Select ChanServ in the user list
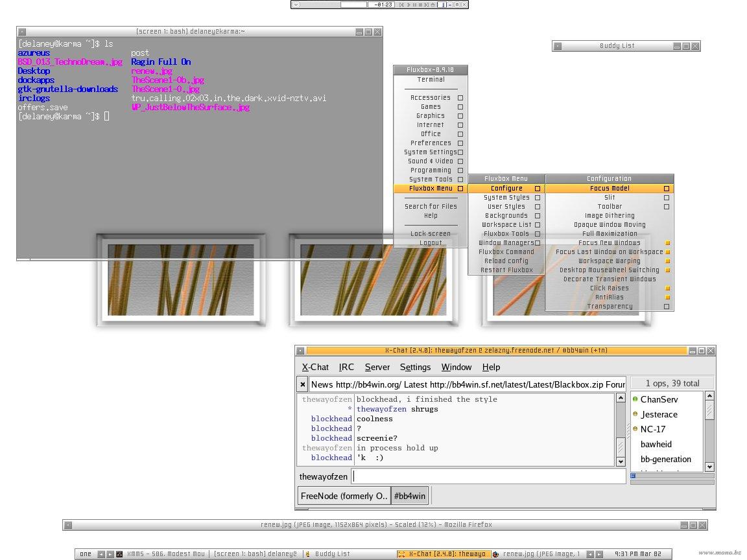 (659, 399)
